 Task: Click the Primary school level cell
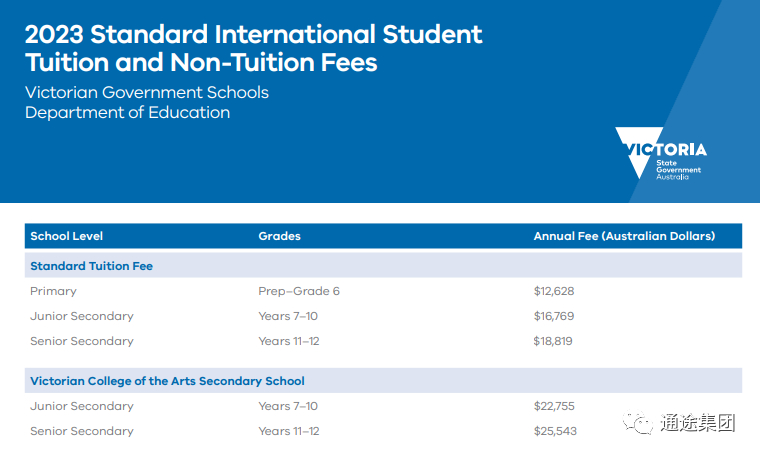[53, 291]
